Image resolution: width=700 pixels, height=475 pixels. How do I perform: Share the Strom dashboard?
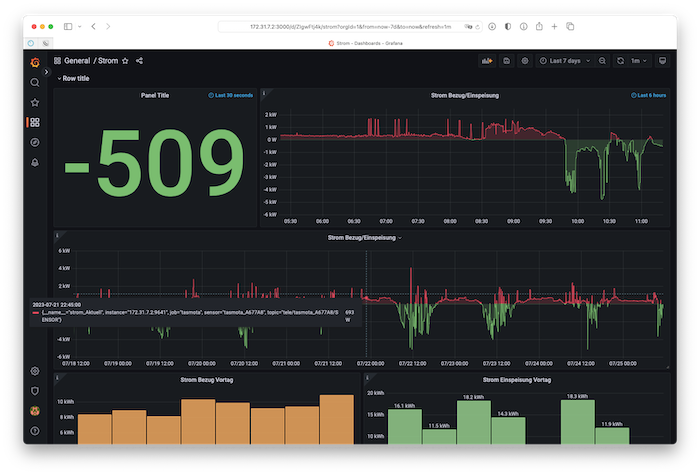(139, 61)
